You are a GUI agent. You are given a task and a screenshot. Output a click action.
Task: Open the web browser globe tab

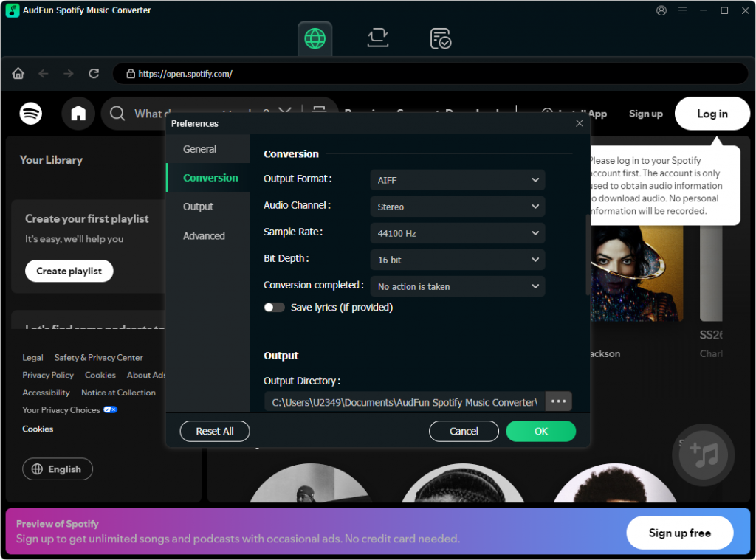coord(315,38)
